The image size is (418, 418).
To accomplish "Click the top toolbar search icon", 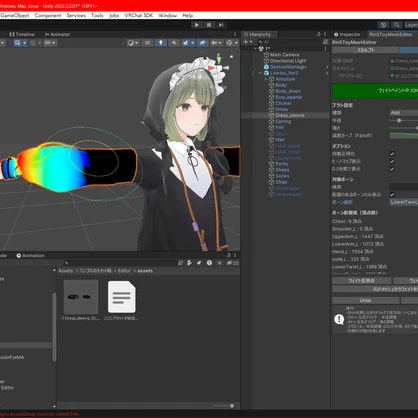I will tap(396, 25).
